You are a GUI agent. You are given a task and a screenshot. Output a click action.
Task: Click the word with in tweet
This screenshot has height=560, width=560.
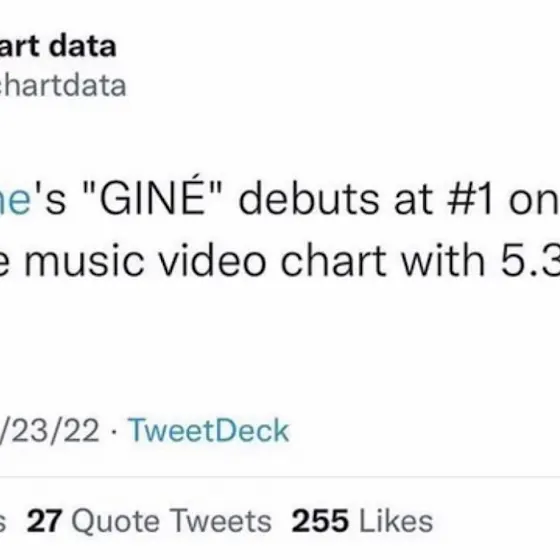point(443,260)
